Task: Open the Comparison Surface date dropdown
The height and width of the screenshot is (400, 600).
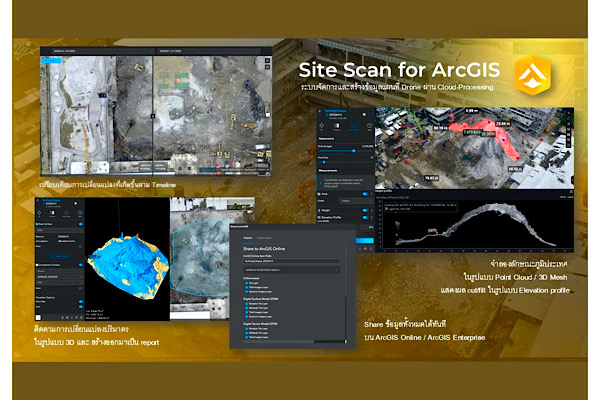Action: click(59, 276)
